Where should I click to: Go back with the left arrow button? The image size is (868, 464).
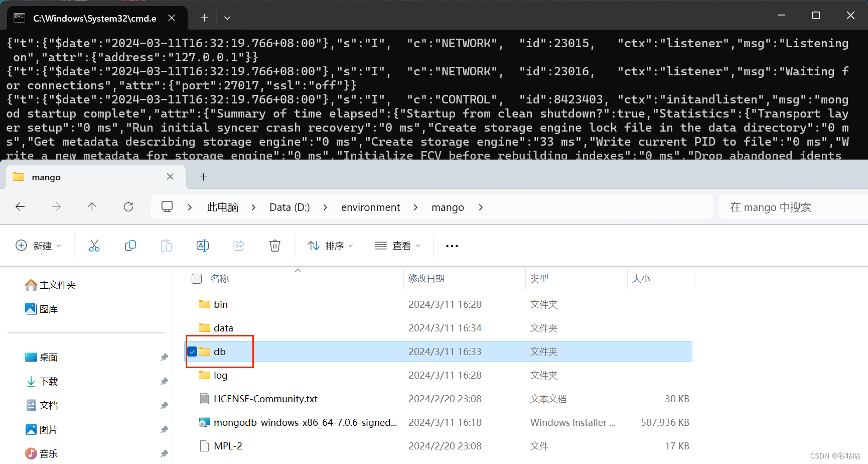coord(20,207)
